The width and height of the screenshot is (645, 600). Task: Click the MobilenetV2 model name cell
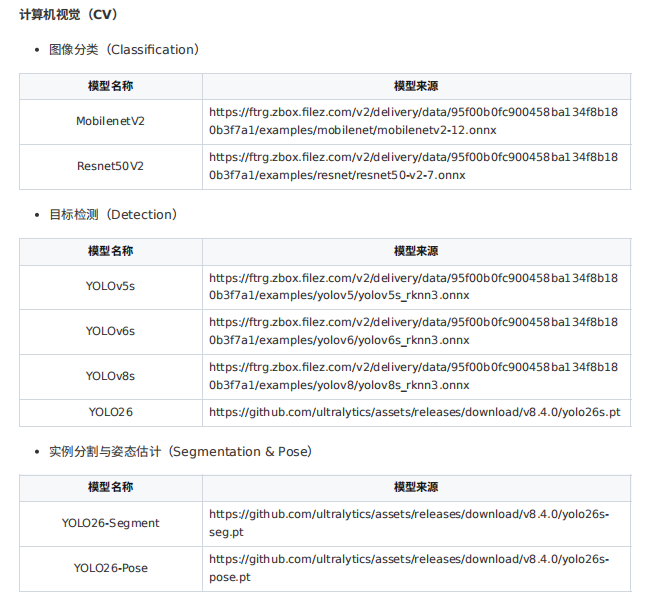point(111,121)
